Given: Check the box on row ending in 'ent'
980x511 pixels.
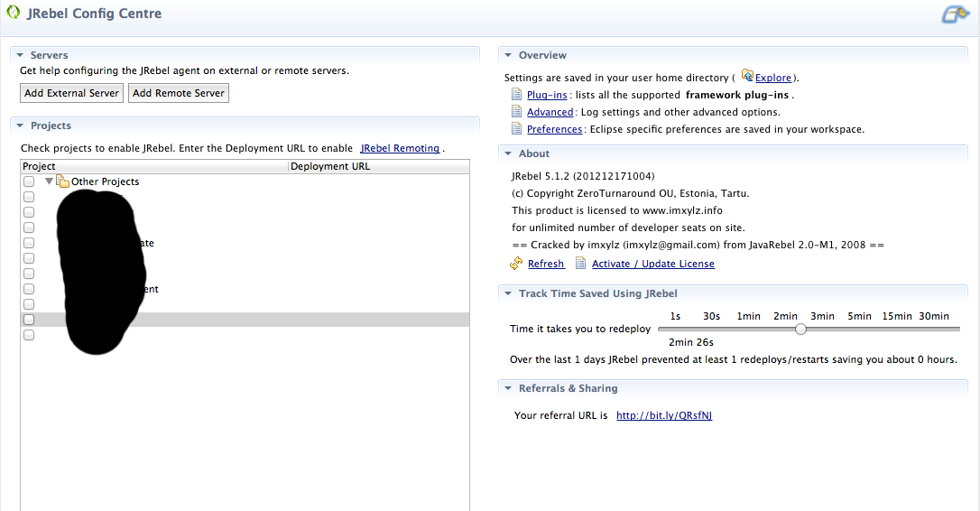Looking at the screenshot, I should (x=29, y=289).
